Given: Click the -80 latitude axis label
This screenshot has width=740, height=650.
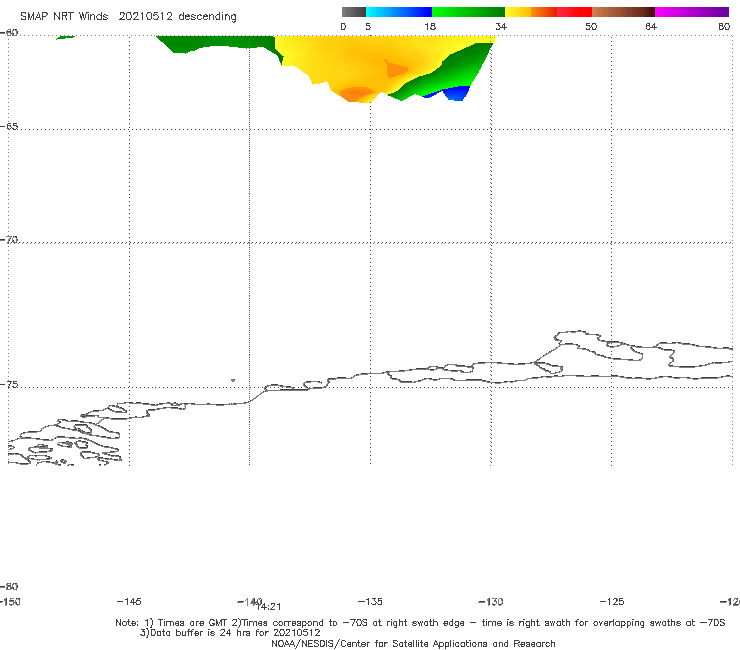Looking at the screenshot, I should coord(9,586).
